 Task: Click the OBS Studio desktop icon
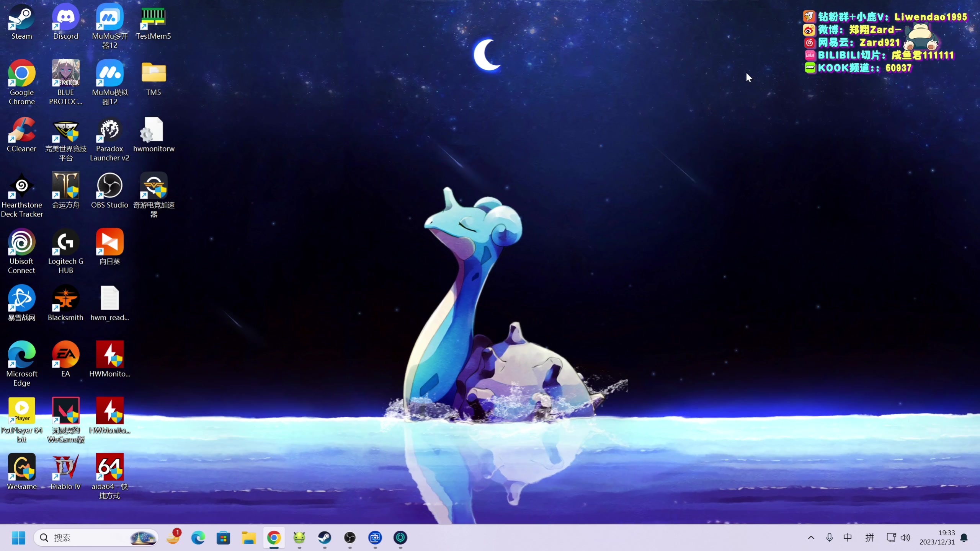pyautogui.click(x=109, y=186)
